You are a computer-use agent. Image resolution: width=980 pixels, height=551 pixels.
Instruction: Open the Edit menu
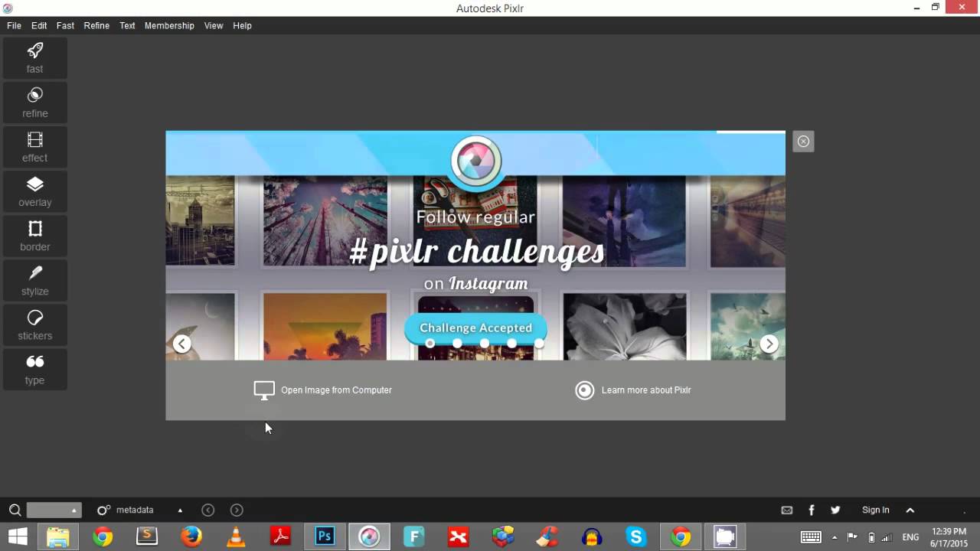point(39,25)
